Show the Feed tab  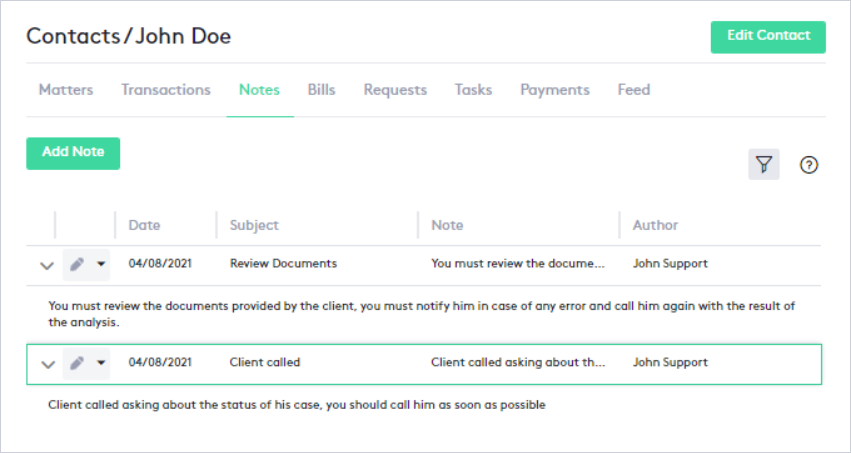click(x=634, y=90)
